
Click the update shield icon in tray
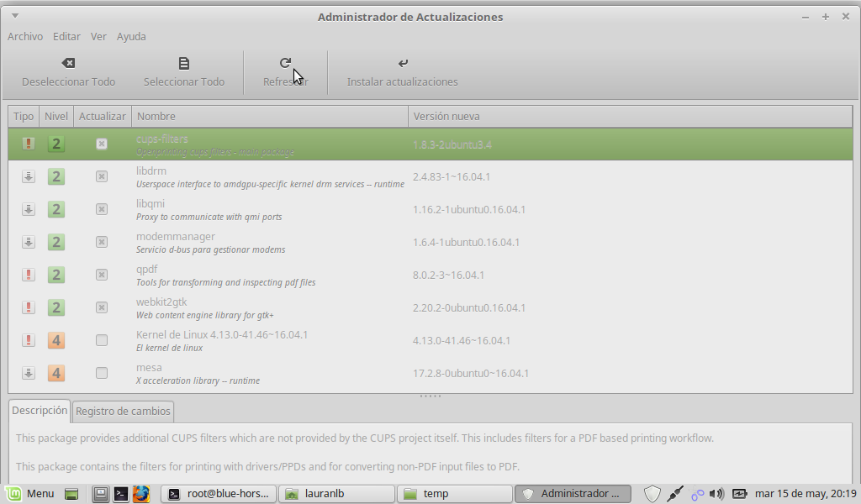[652, 494]
